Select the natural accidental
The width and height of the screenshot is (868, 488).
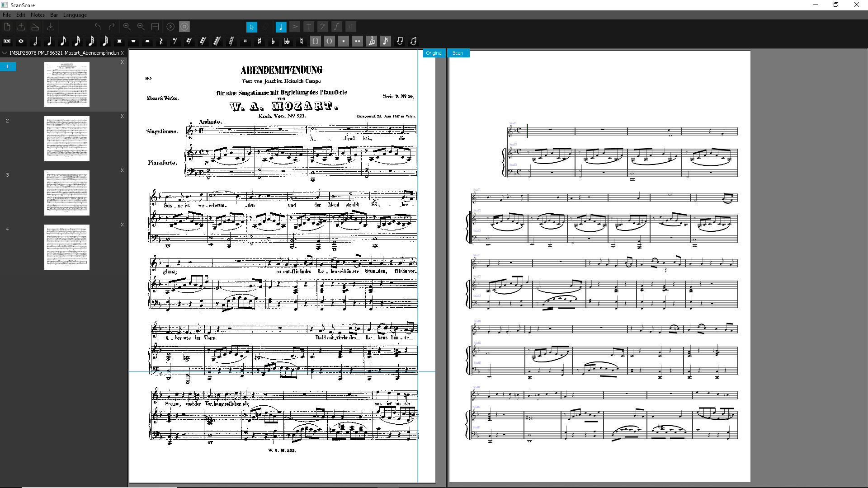coord(301,41)
